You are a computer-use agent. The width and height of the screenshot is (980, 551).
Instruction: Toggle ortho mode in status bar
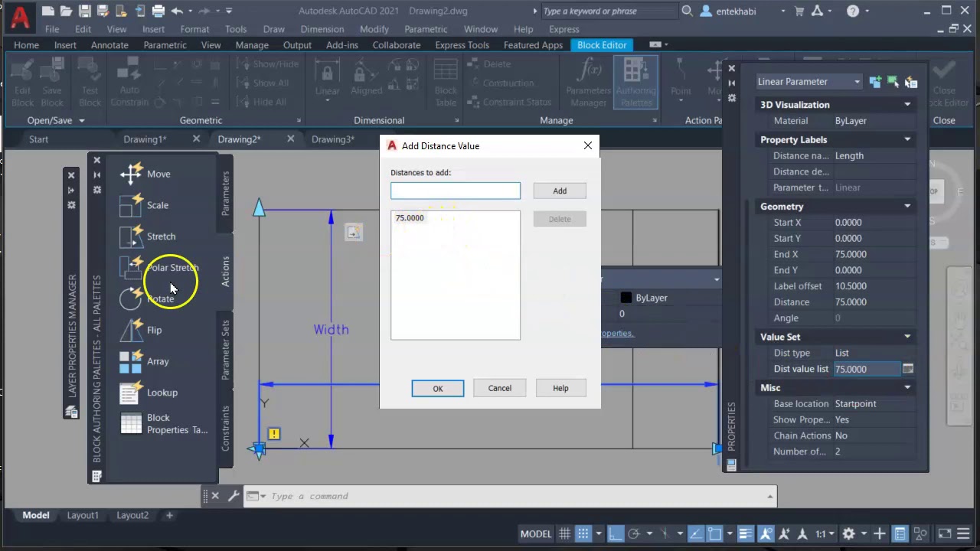(614, 533)
